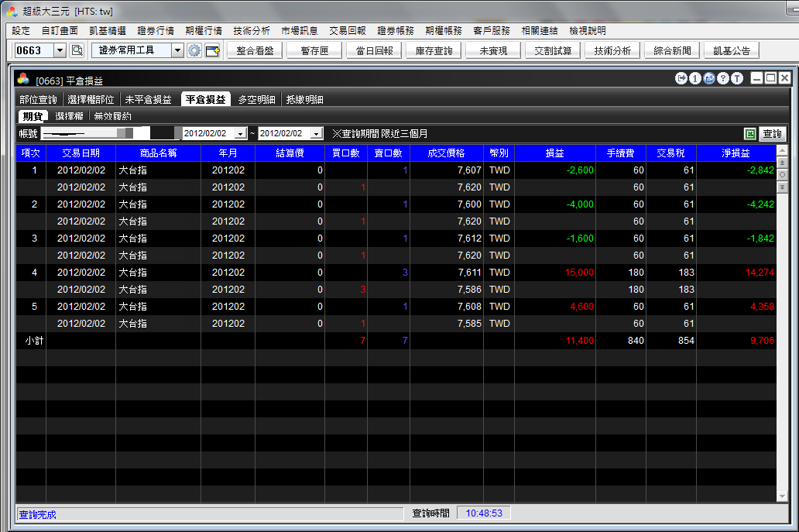Open the 證券行情 menu
This screenshot has height=532, width=799.
click(x=156, y=30)
